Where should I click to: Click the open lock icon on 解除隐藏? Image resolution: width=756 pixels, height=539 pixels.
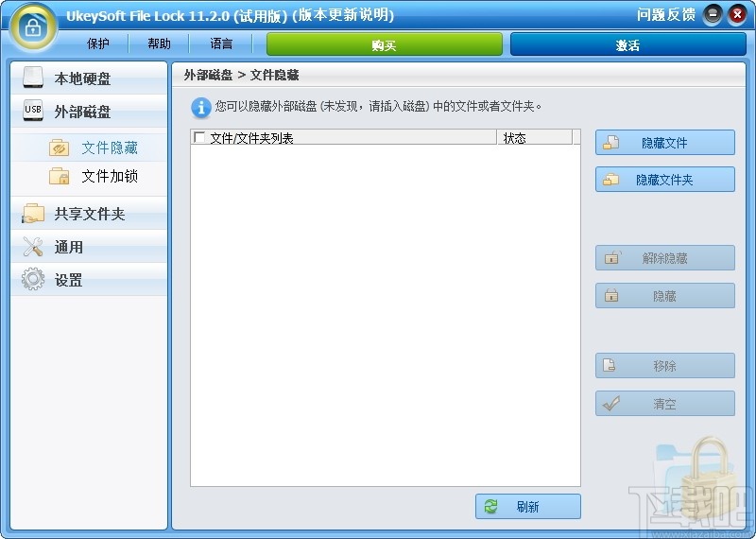point(611,257)
